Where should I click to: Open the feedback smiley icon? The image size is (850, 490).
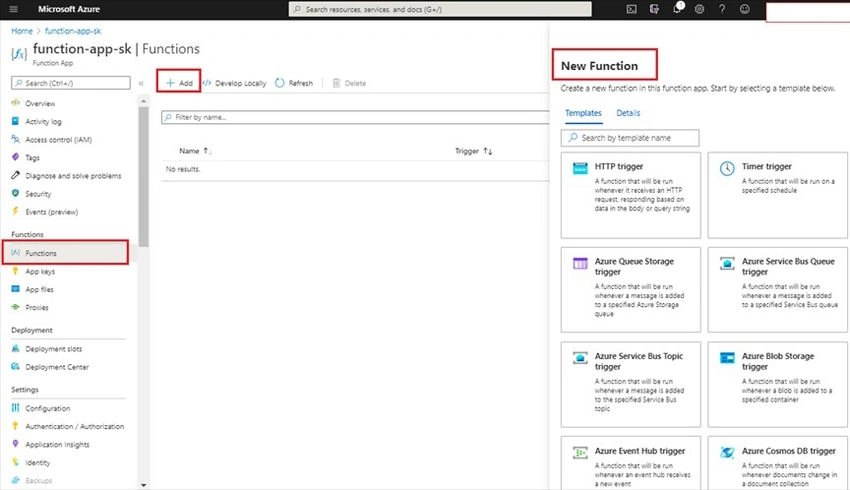[745, 9]
